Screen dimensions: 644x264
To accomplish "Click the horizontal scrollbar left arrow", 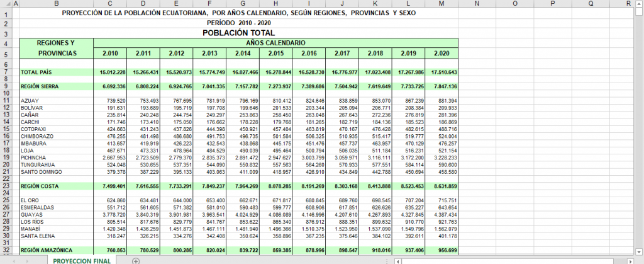I will 397,261.
